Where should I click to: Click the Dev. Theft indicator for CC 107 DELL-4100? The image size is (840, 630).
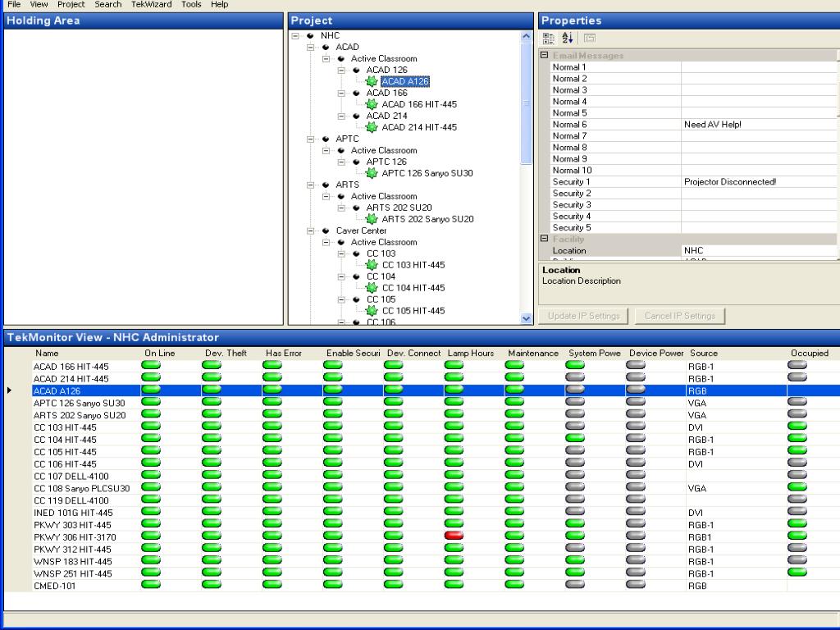pyautogui.click(x=212, y=475)
